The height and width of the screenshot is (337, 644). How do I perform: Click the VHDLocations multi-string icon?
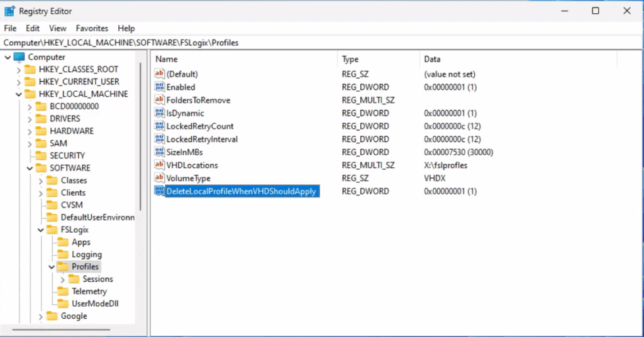159,165
